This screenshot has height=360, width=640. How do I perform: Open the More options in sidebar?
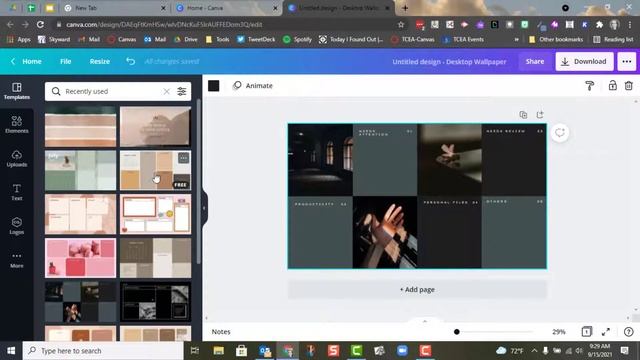pos(17,260)
